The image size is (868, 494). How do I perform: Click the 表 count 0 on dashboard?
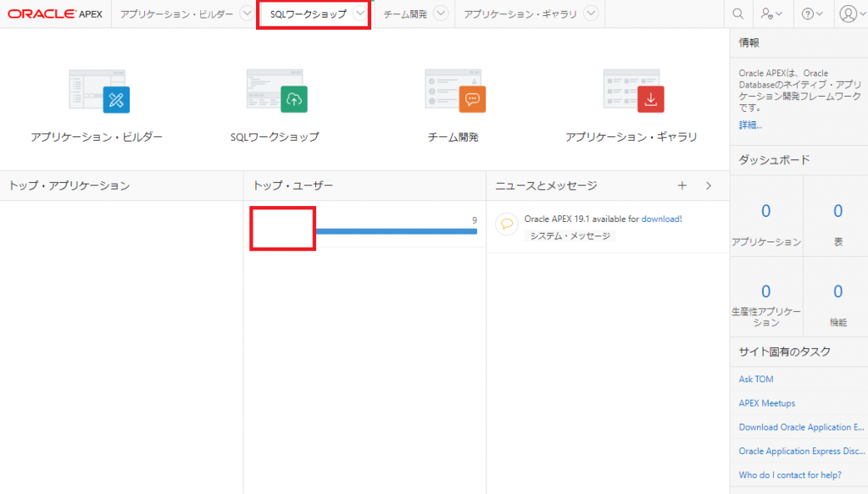[x=838, y=211]
